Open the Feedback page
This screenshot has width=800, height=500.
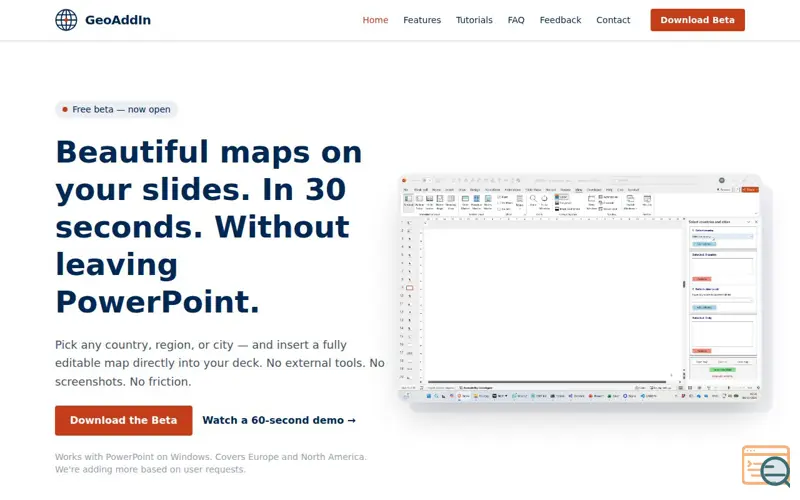560,20
